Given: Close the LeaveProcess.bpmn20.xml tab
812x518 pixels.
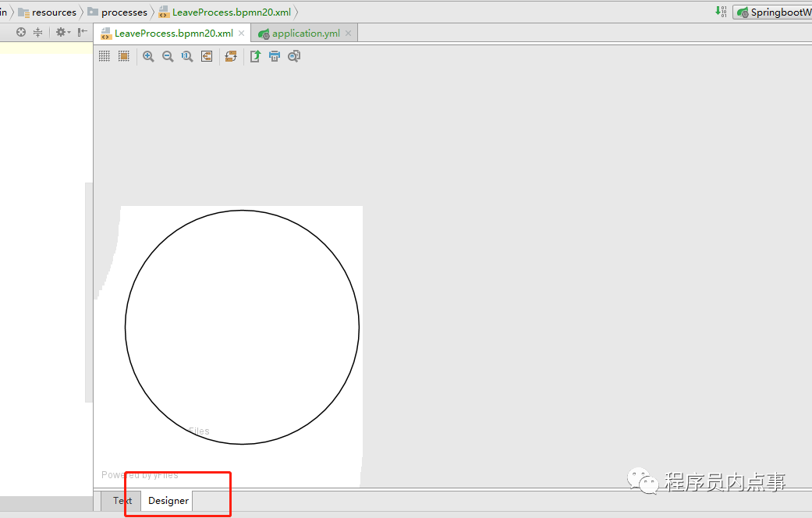Looking at the screenshot, I should pos(241,33).
